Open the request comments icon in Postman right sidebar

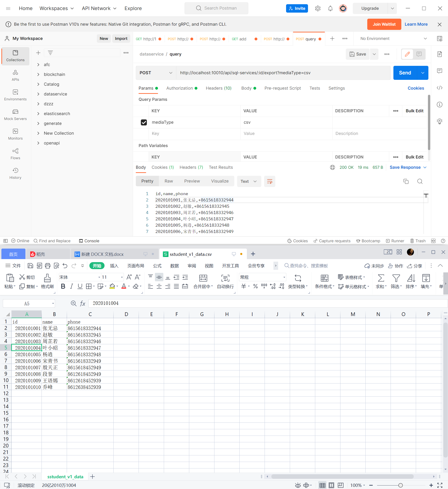[440, 71]
